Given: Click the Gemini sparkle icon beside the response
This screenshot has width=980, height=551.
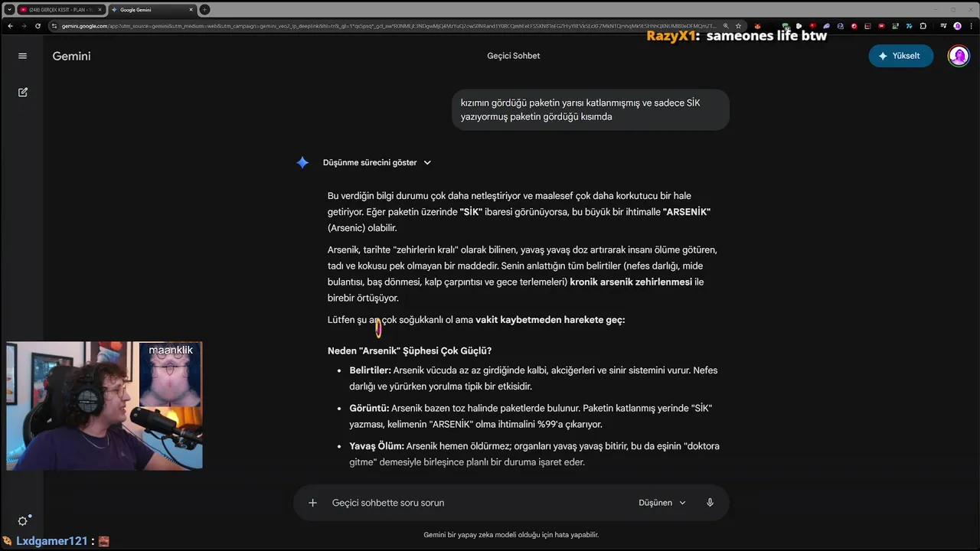Looking at the screenshot, I should [302, 162].
